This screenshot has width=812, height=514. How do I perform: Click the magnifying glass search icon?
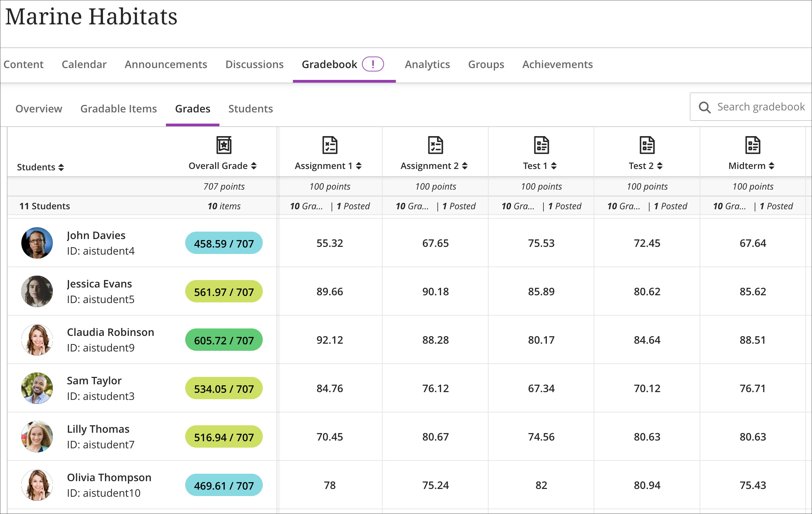[705, 107]
